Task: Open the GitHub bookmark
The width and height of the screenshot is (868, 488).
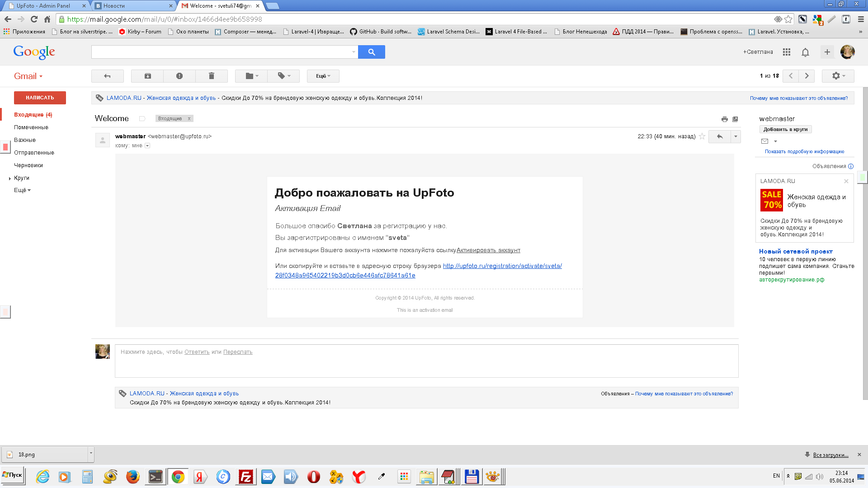Action: (381, 32)
